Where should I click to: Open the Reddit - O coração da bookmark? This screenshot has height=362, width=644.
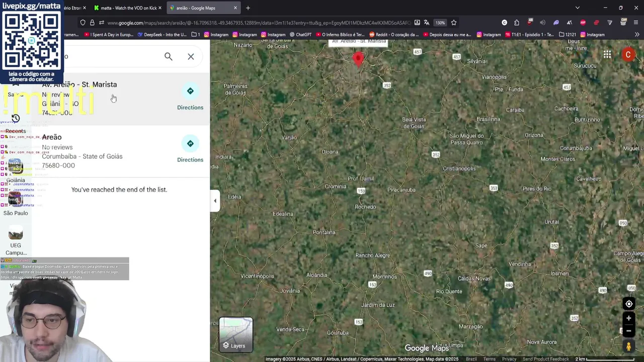[x=394, y=35]
